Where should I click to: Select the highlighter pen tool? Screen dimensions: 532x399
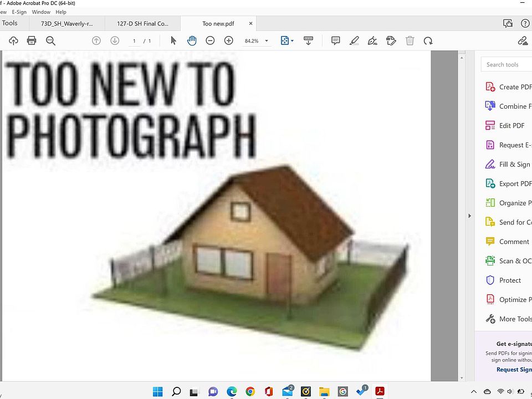tap(354, 40)
